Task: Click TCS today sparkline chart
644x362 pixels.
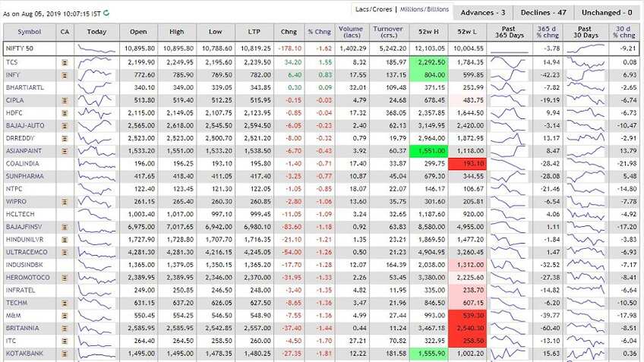Action: pos(96,62)
